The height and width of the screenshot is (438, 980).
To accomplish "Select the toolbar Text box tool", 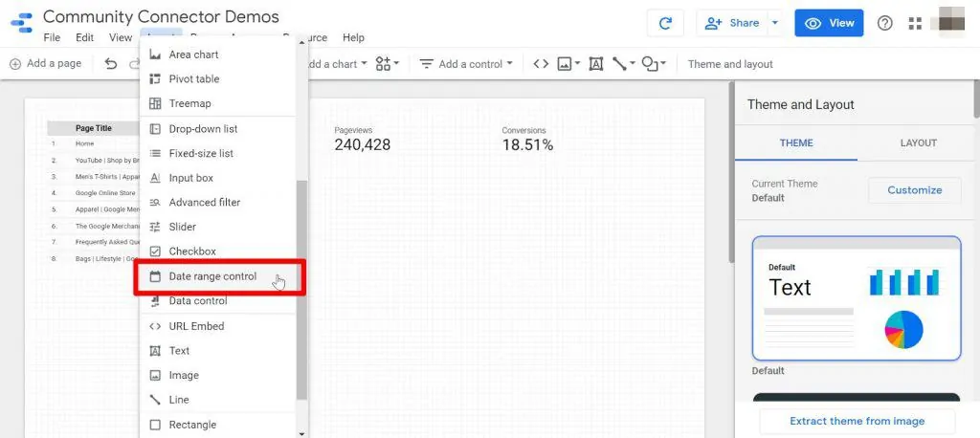I will tap(595, 64).
